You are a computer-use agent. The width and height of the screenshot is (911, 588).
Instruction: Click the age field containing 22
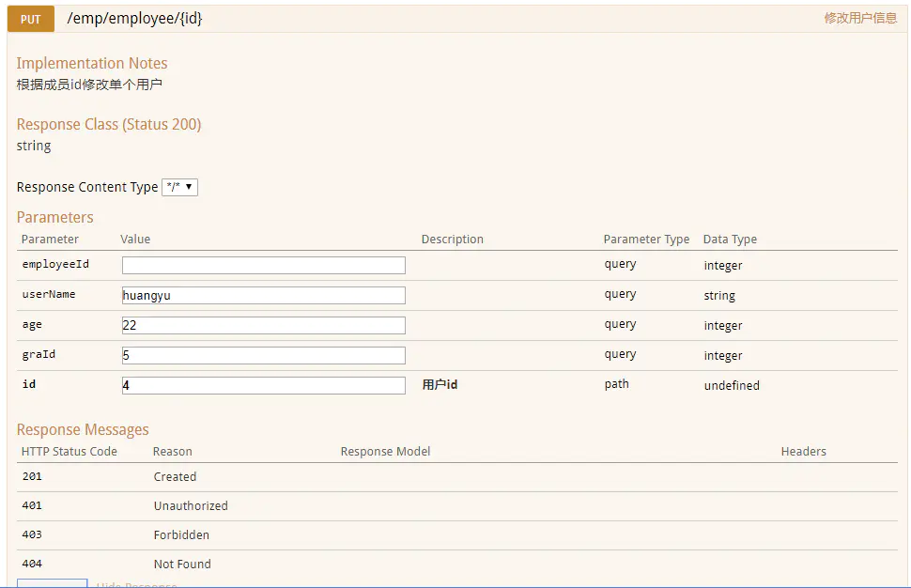264,325
